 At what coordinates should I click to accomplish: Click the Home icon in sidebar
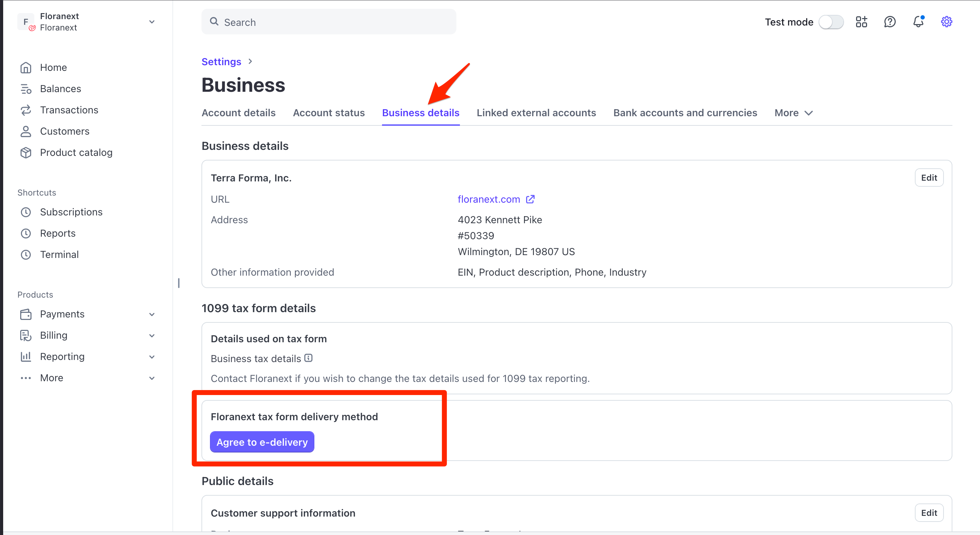26,67
